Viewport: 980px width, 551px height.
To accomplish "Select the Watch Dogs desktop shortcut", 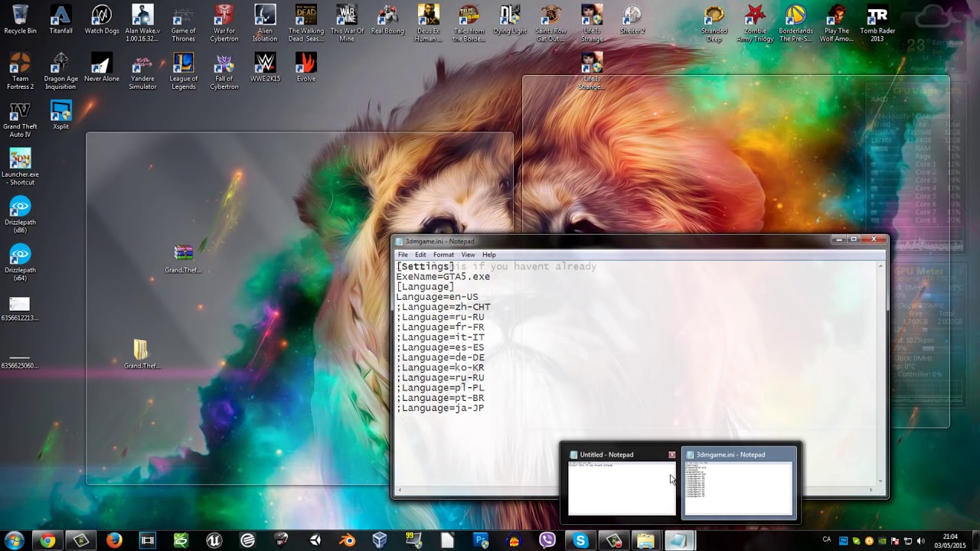I will (x=101, y=20).
